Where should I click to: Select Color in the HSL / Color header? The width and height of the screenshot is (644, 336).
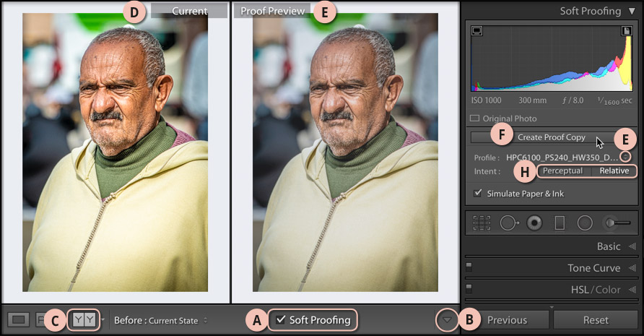point(608,290)
